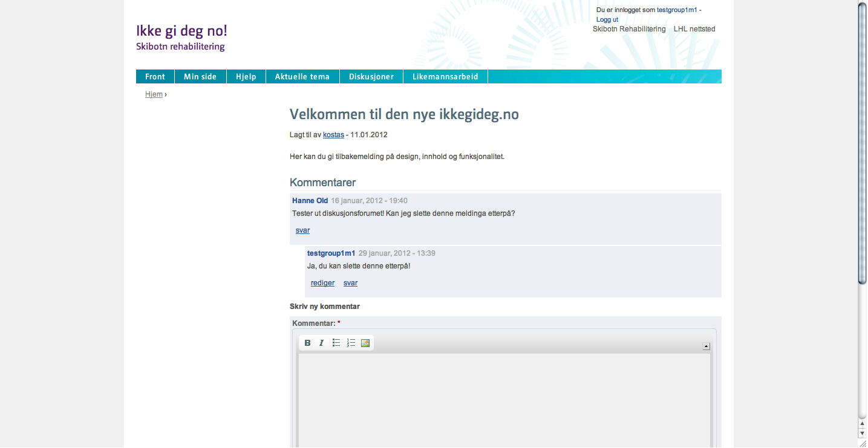Open the Min side tab
The height and width of the screenshot is (448, 868).
click(x=200, y=77)
